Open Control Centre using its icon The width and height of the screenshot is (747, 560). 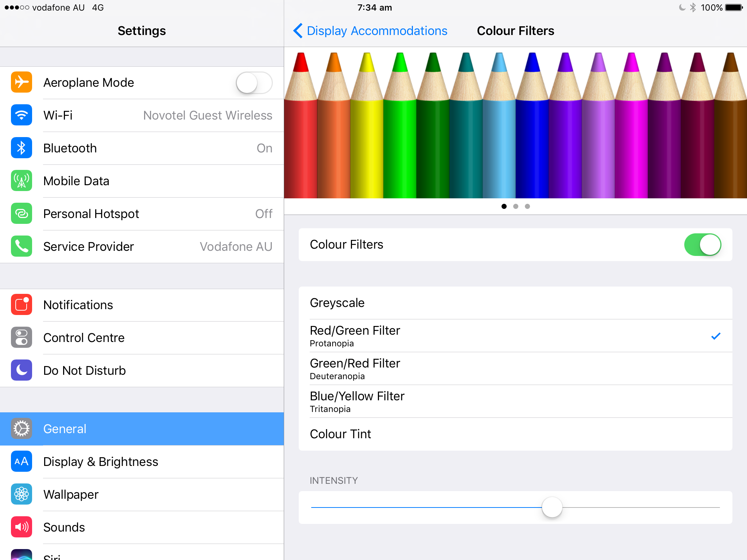tap(22, 338)
